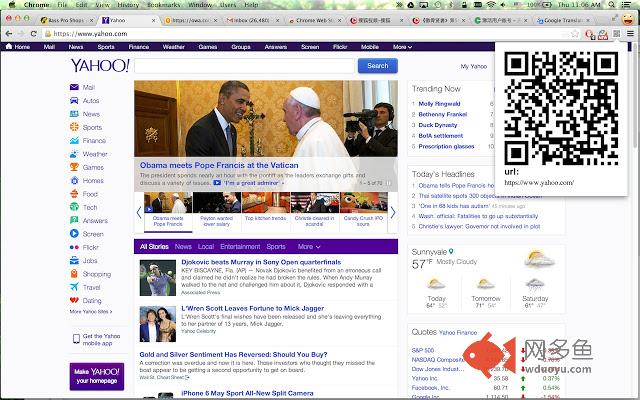Click the Autos car icon in sidebar
640x400 pixels.
(74, 100)
